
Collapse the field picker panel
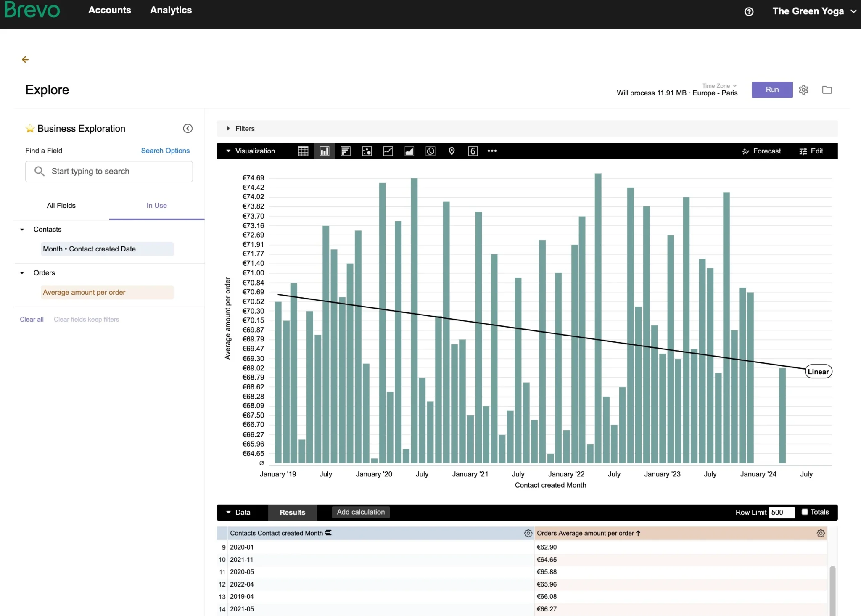[188, 129]
